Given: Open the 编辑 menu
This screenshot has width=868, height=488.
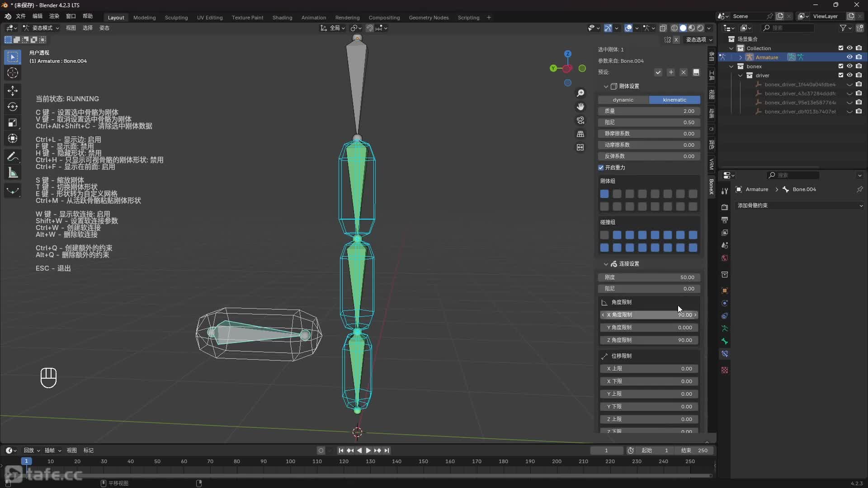Looking at the screenshot, I should (x=38, y=16).
